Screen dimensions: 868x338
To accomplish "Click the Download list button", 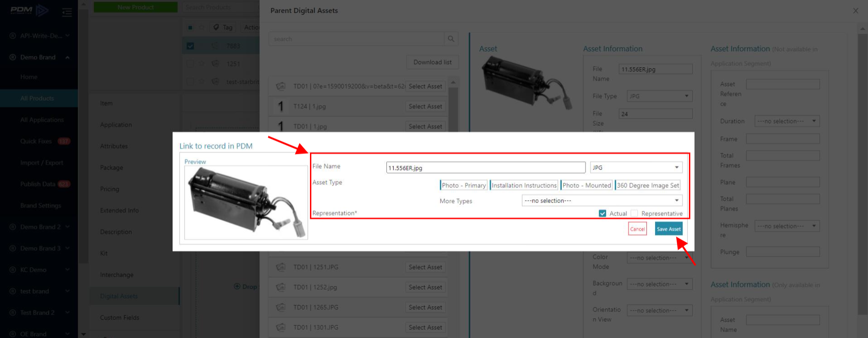I will click(x=432, y=62).
